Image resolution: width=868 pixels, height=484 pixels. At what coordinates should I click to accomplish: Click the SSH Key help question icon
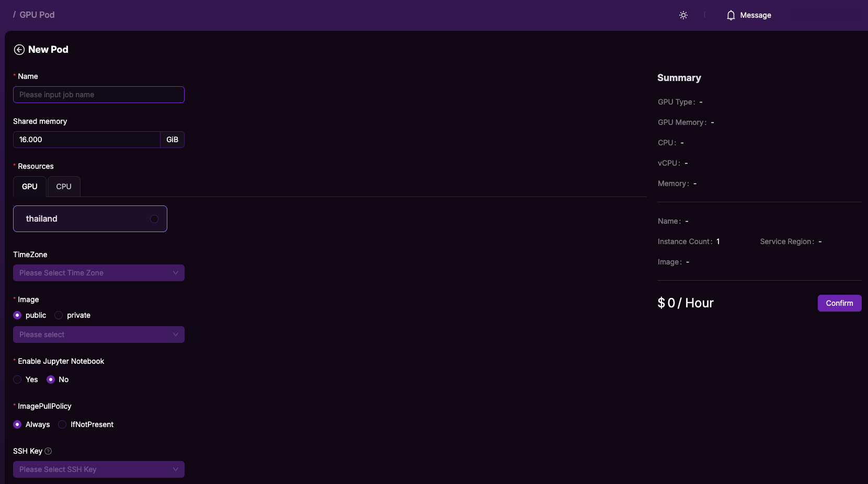tap(48, 451)
